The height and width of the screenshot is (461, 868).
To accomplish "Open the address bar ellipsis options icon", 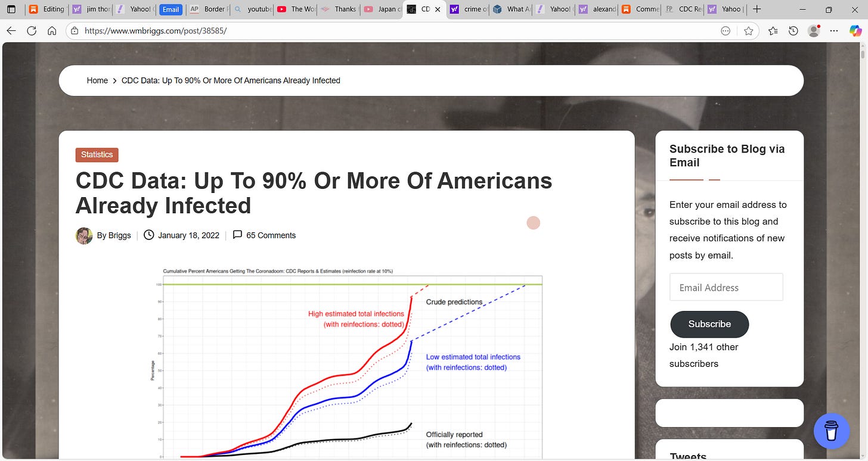I will click(726, 31).
